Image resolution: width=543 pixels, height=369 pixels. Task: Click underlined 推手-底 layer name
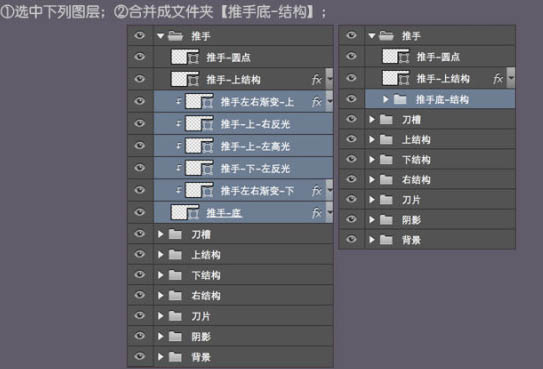coord(224,213)
